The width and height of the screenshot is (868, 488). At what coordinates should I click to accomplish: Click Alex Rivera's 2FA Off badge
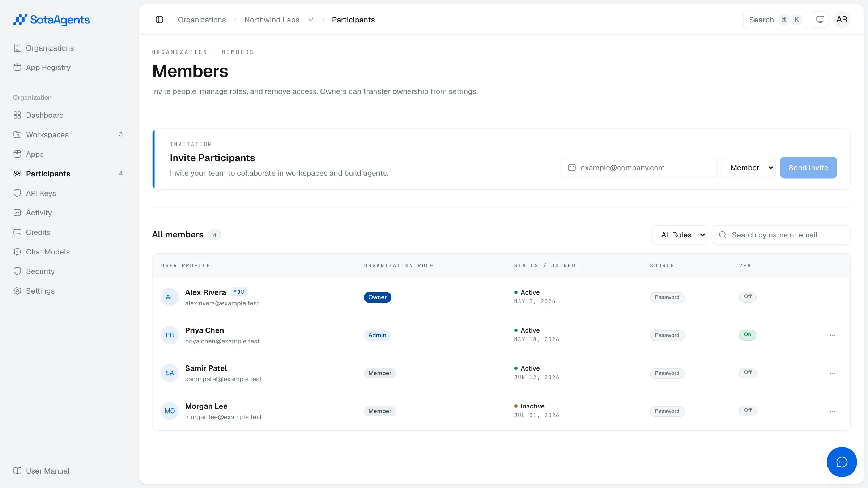click(748, 297)
